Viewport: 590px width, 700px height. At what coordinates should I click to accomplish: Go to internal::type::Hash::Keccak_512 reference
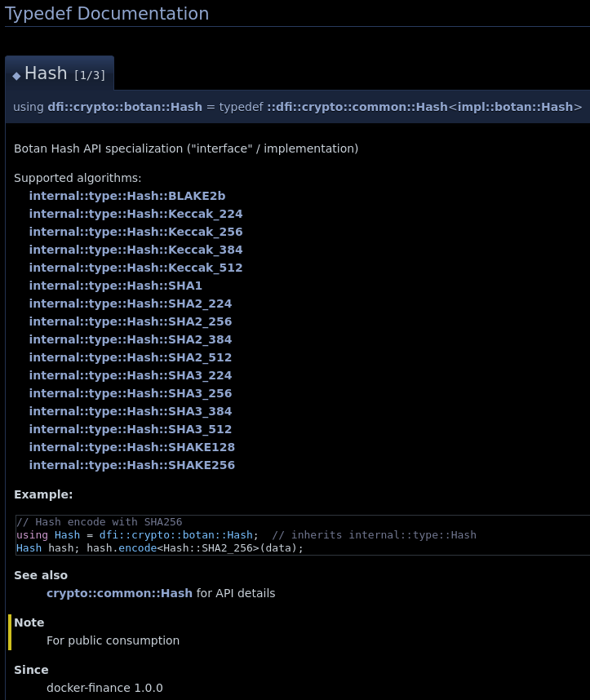pyautogui.click(x=135, y=268)
